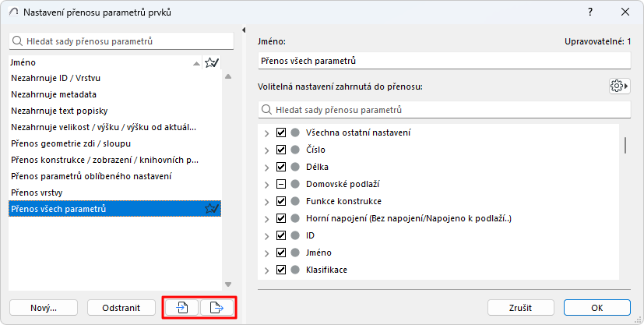
Task: Click the import transfer sets icon
Action: (181, 308)
